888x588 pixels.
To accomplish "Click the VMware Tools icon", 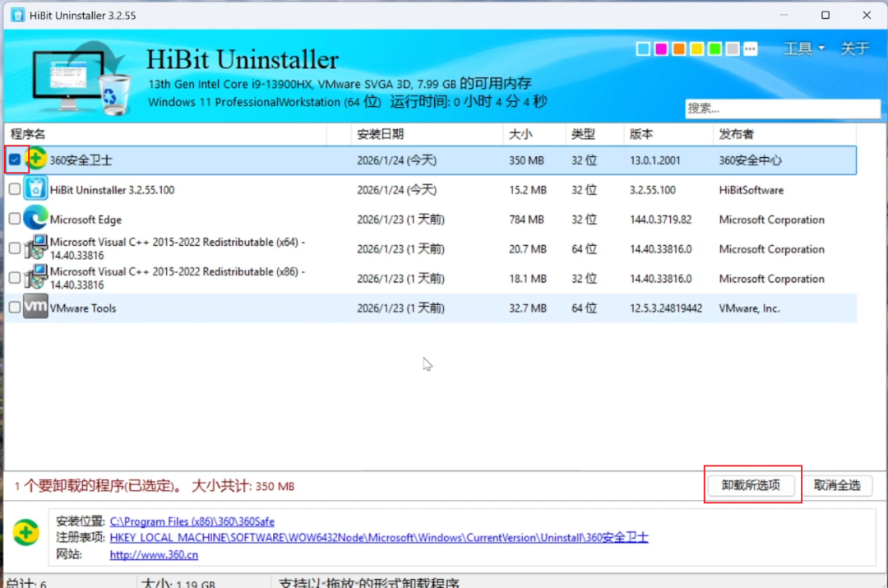I will pos(35,307).
